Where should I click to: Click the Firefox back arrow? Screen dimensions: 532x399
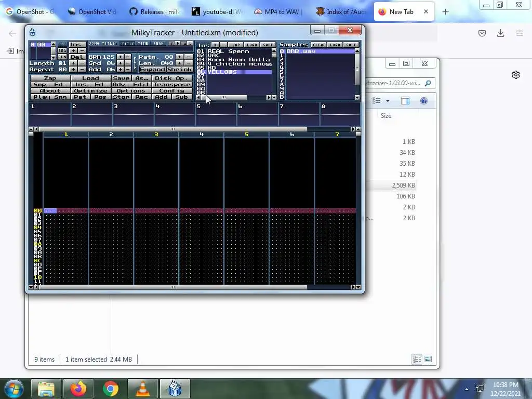pos(12,33)
